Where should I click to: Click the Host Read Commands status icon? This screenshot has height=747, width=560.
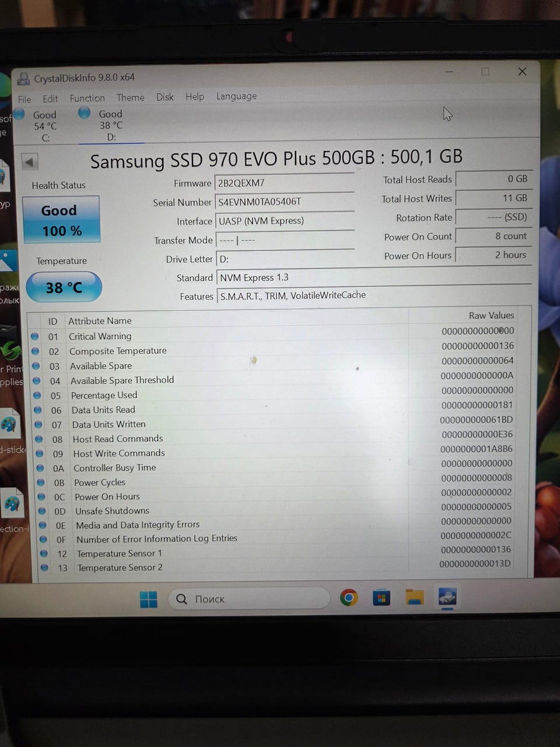pyautogui.click(x=38, y=439)
